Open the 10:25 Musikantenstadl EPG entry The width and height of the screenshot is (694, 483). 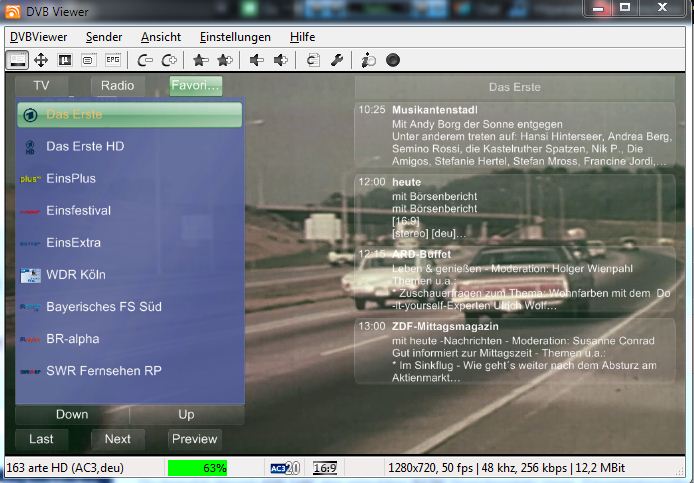pos(515,135)
